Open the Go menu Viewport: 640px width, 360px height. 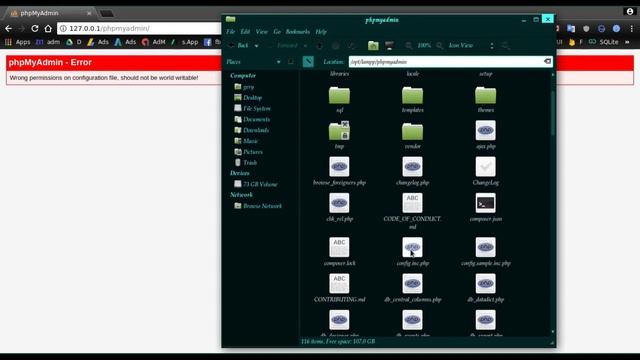(x=277, y=31)
